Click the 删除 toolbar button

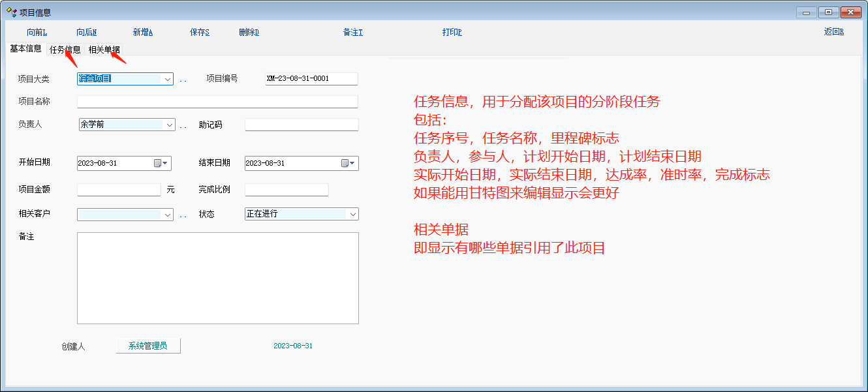coord(249,32)
